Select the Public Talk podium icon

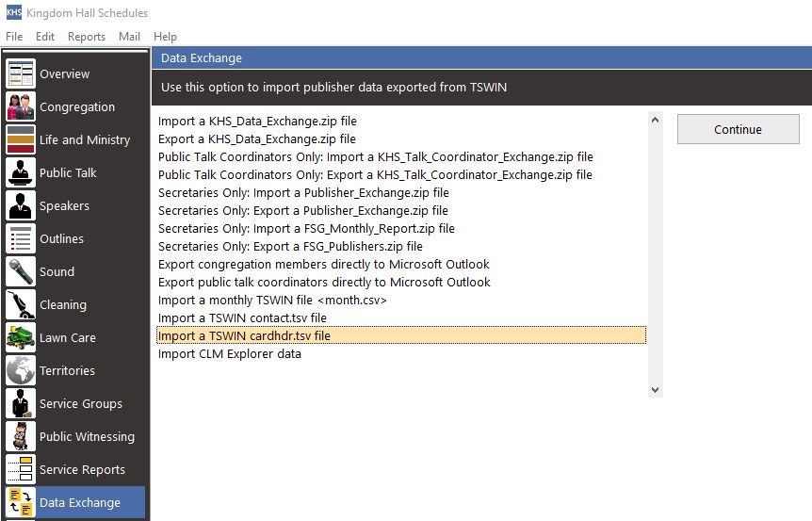[x=21, y=172]
